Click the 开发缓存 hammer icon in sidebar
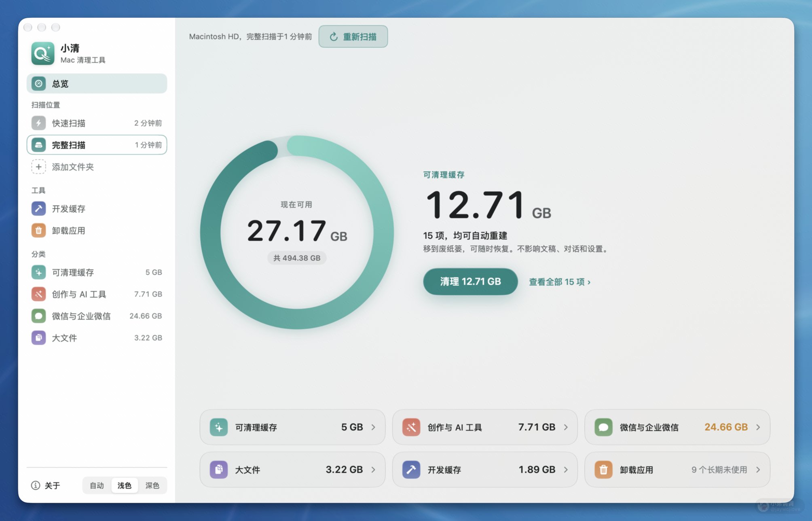This screenshot has width=812, height=521. [x=38, y=209]
